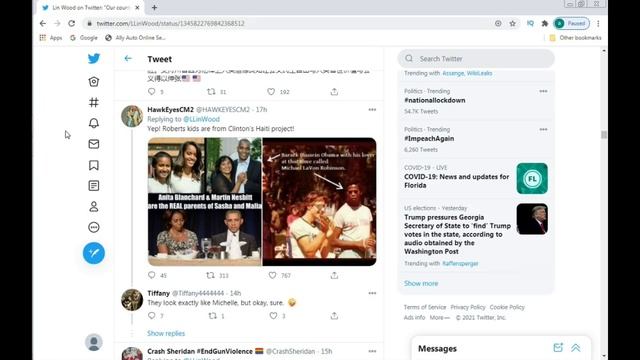640x360 pixels.
Task: Open Cookie Policy link
Action: point(507,307)
